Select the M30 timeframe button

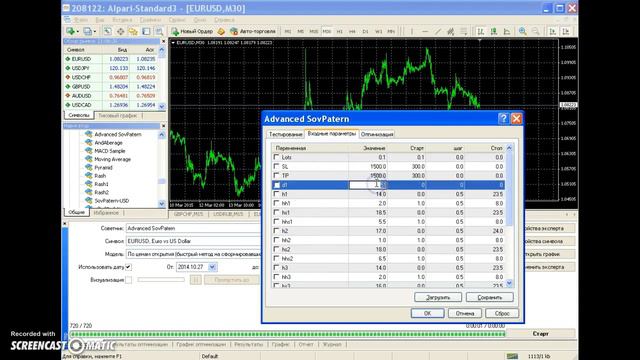327,31
